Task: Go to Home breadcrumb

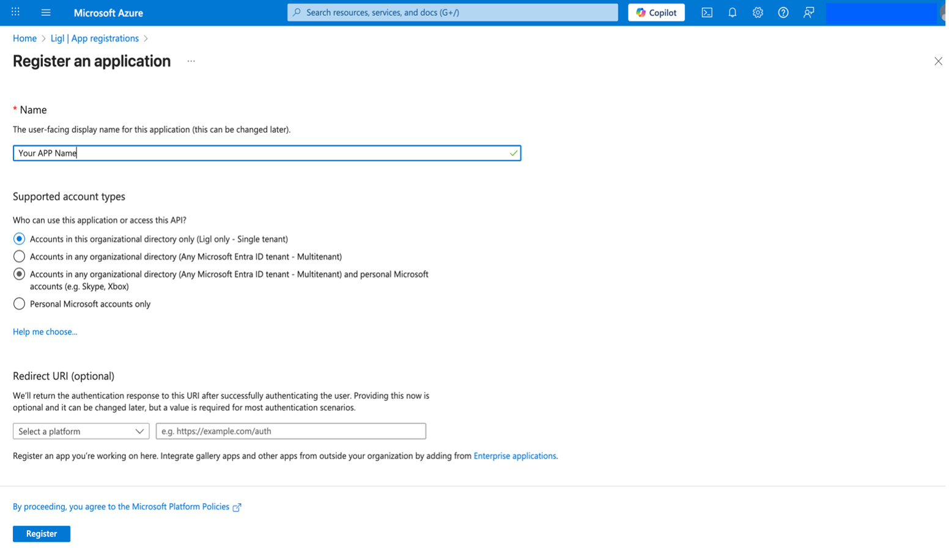Action: click(x=24, y=38)
